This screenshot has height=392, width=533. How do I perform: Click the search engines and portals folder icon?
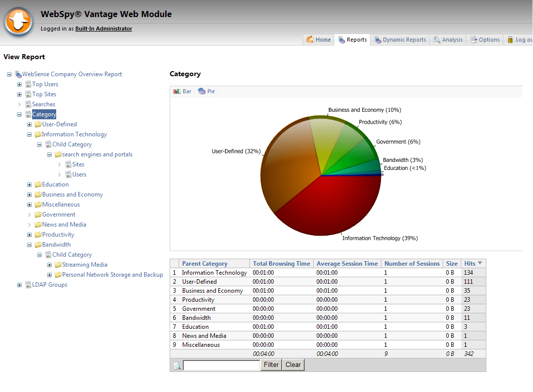[58, 154]
